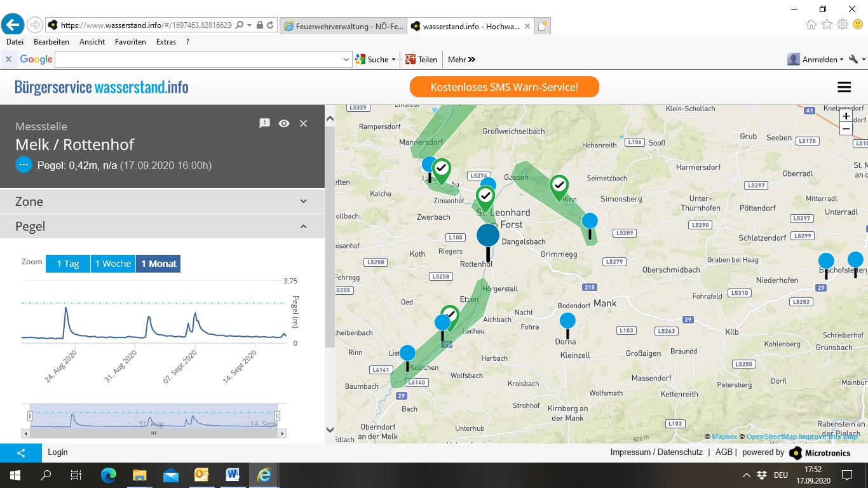Open the Impressum / Datenschutz link
The image size is (868, 488).
(656, 452)
